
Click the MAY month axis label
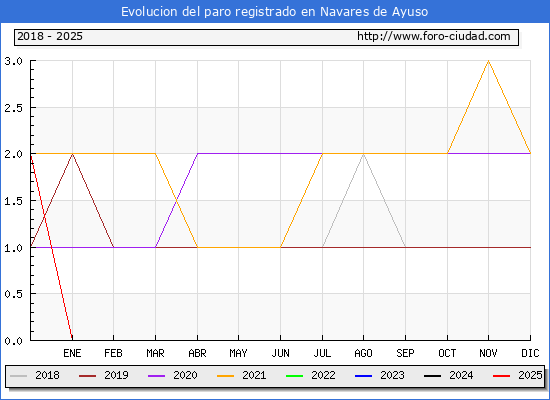pyautogui.click(x=239, y=353)
